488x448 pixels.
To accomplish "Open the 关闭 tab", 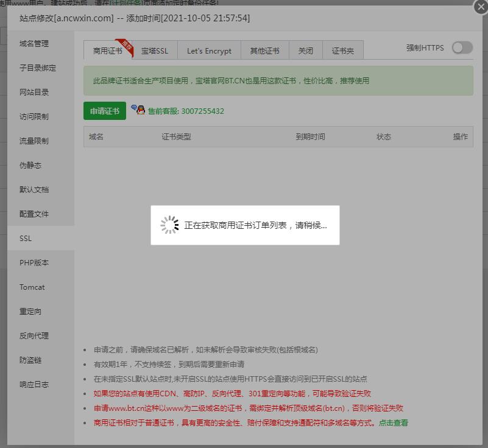I will 306,51.
